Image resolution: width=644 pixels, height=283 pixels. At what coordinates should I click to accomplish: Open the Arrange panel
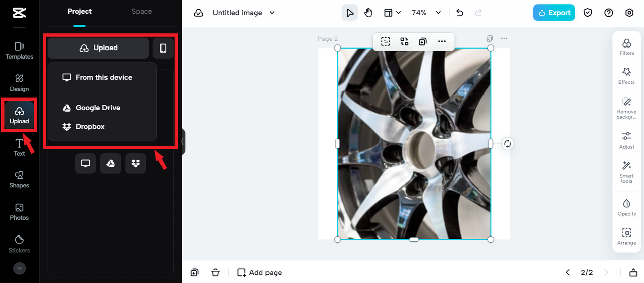(x=627, y=237)
